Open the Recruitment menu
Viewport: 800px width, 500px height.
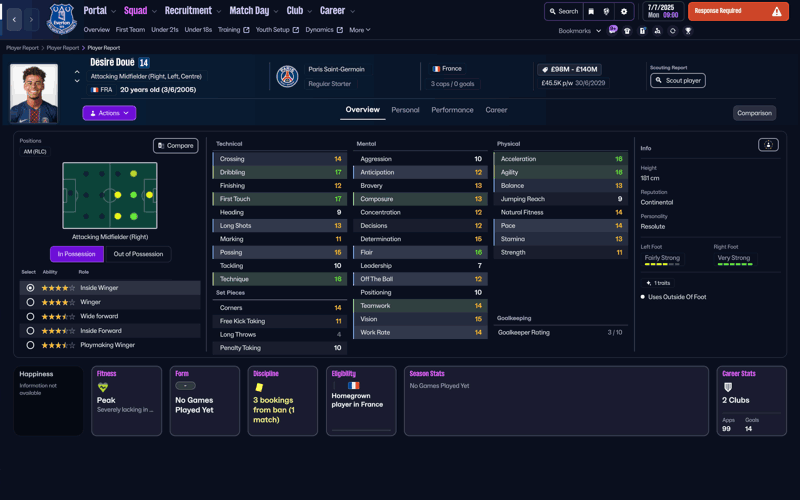(x=192, y=11)
